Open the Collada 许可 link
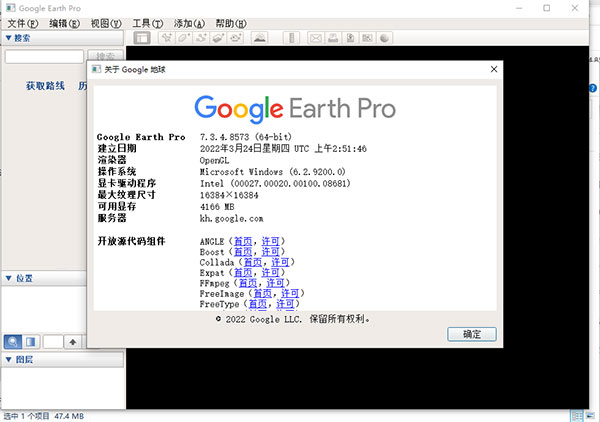The width and height of the screenshot is (600, 422). pyautogui.click(x=280, y=262)
